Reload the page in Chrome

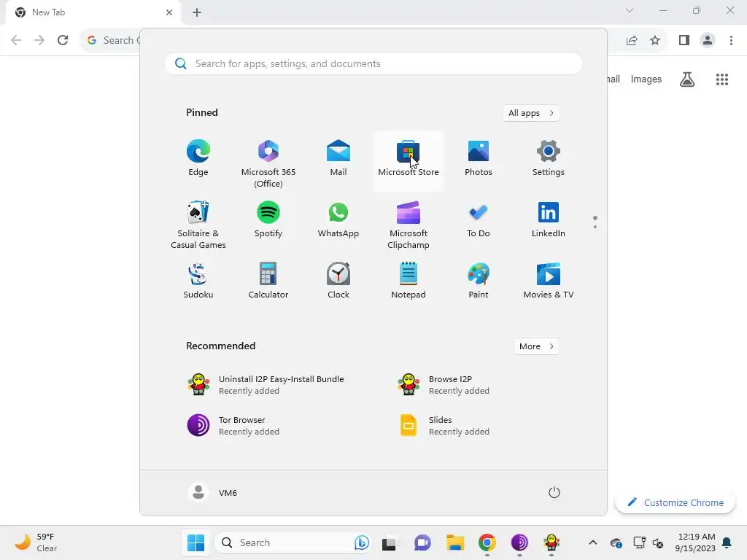click(63, 40)
